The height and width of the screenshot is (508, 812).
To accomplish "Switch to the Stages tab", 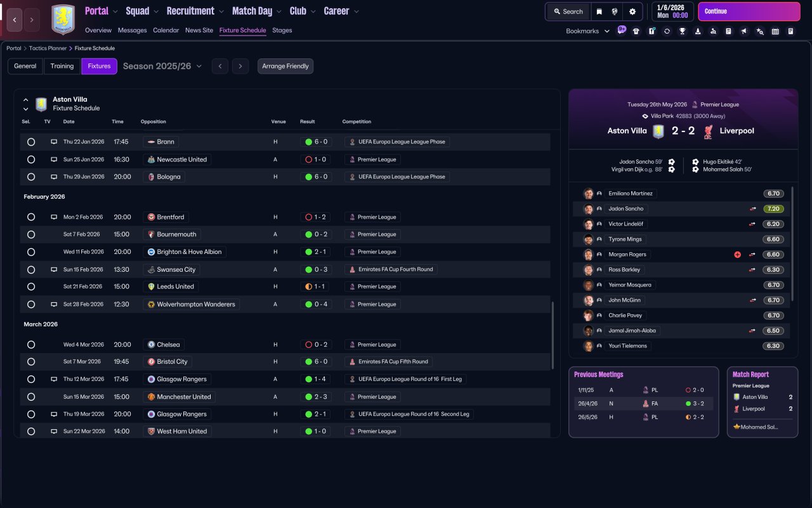I will [282, 30].
